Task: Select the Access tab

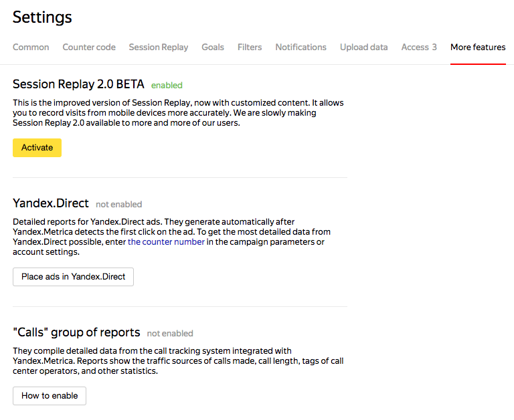Action: point(419,47)
